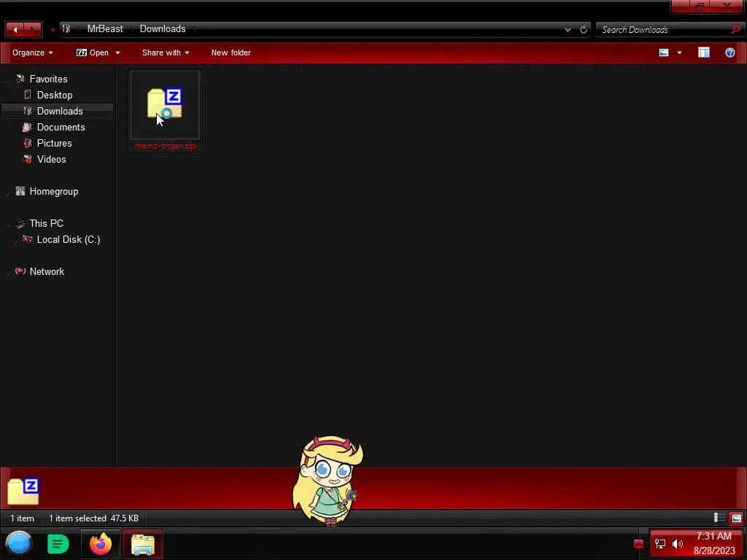Open the Start button orb
747x560 pixels.
(19, 544)
